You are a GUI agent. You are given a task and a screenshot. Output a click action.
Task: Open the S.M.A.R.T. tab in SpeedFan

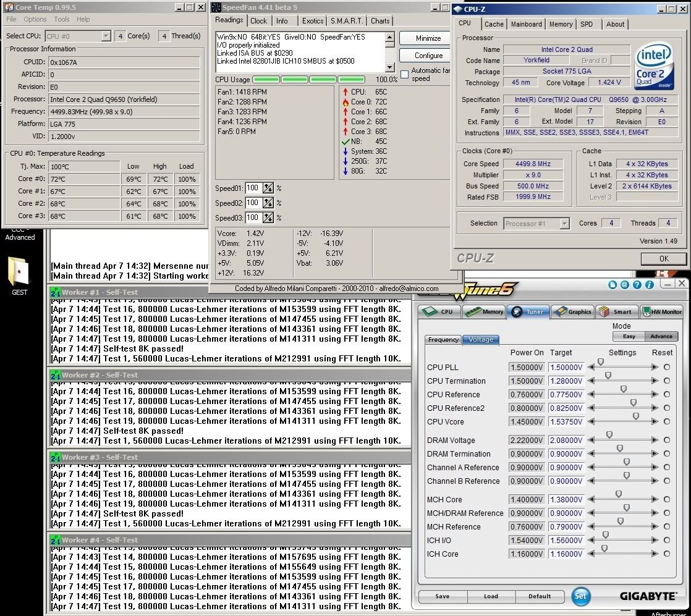click(x=347, y=21)
